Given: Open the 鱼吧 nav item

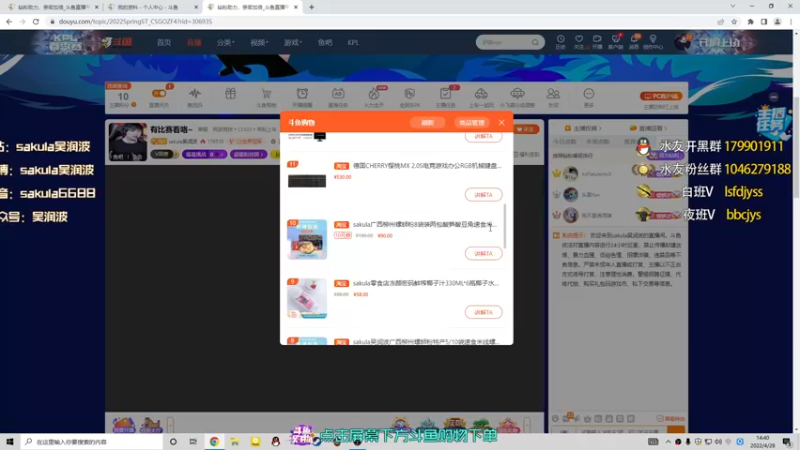Looking at the screenshot, I should (325, 43).
